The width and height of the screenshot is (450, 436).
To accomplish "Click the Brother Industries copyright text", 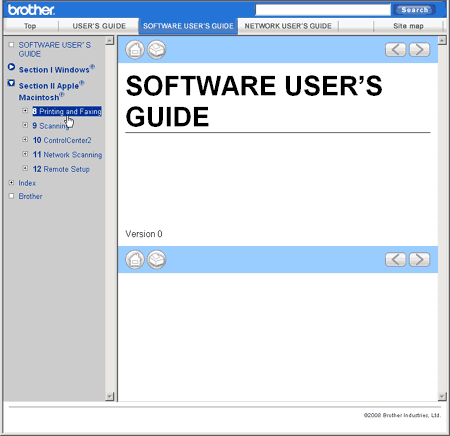I will coord(402,415).
